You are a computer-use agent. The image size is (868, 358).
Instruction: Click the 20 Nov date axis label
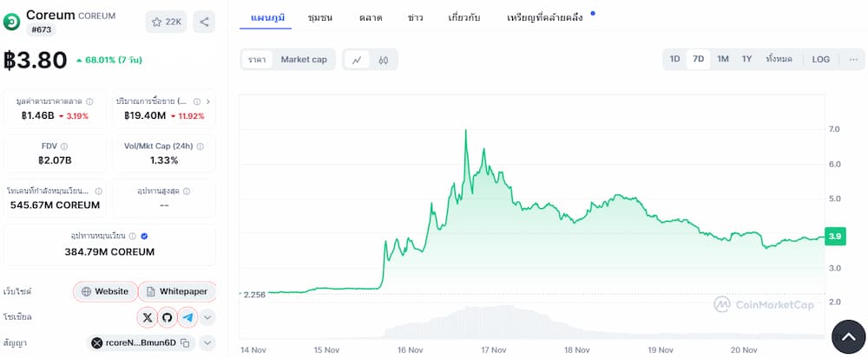(744, 349)
